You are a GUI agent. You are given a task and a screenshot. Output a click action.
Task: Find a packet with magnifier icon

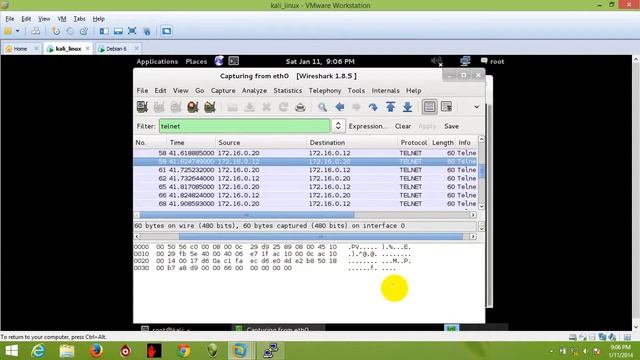click(x=322, y=107)
